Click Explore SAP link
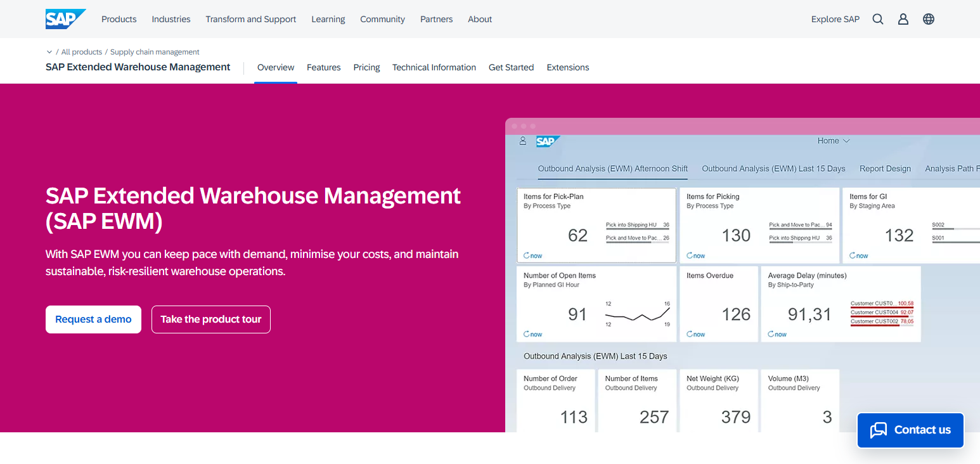The image size is (980, 464). [835, 19]
